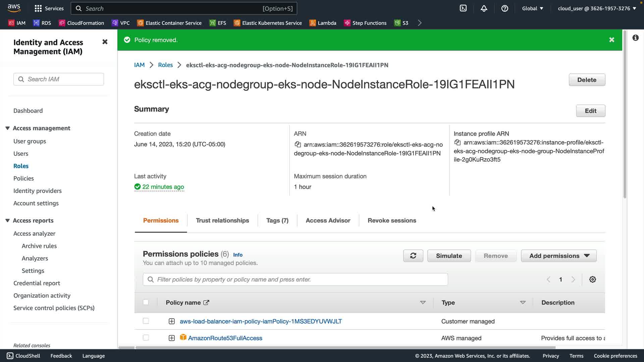Open the info panel icon
This screenshot has height=362, width=644.
[x=635, y=38]
